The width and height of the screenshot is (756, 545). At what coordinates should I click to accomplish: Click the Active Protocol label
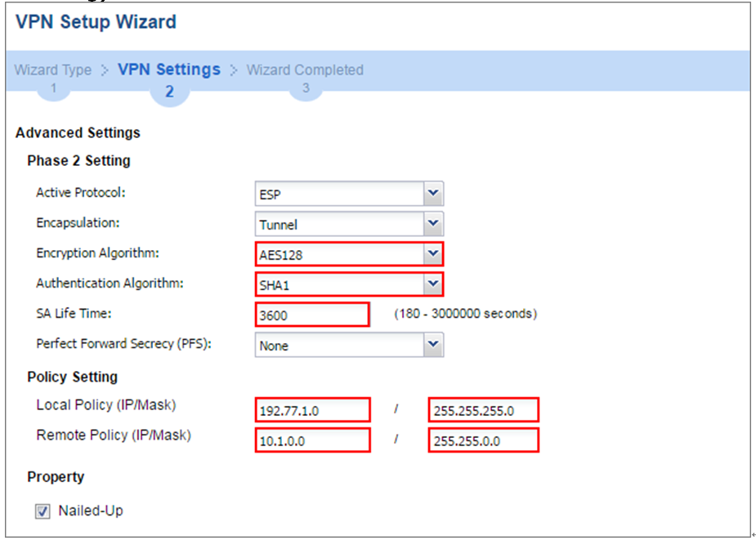[x=81, y=192]
